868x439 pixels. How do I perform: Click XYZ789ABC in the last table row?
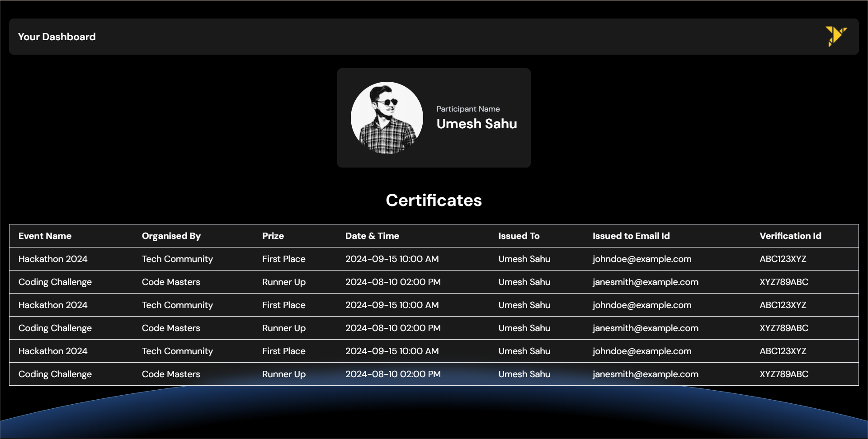[783, 374]
